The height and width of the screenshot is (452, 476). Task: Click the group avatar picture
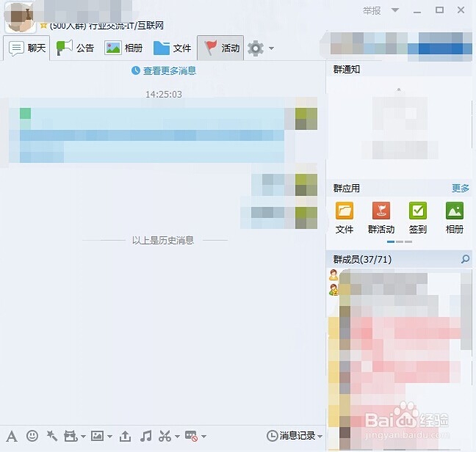pos(20,17)
